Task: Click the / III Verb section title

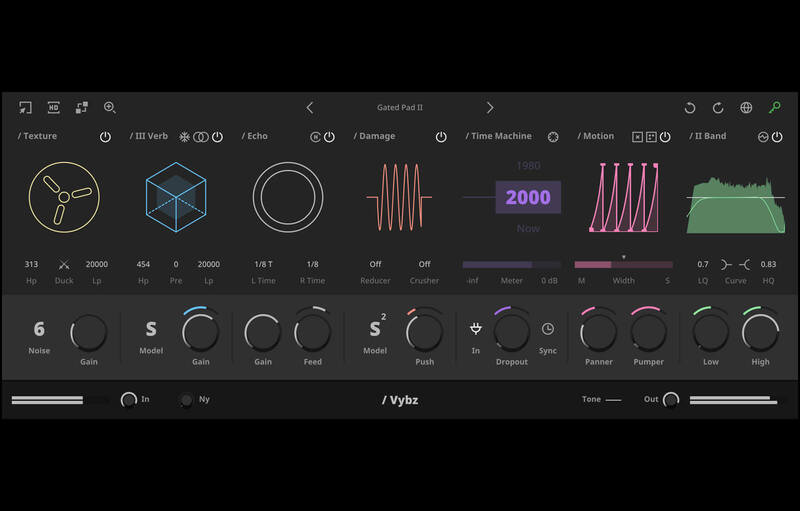Action: (148, 136)
